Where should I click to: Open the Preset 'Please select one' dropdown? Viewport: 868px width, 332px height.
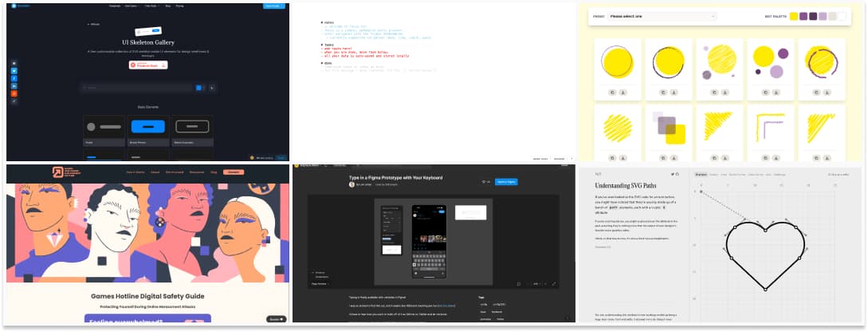click(x=662, y=16)
